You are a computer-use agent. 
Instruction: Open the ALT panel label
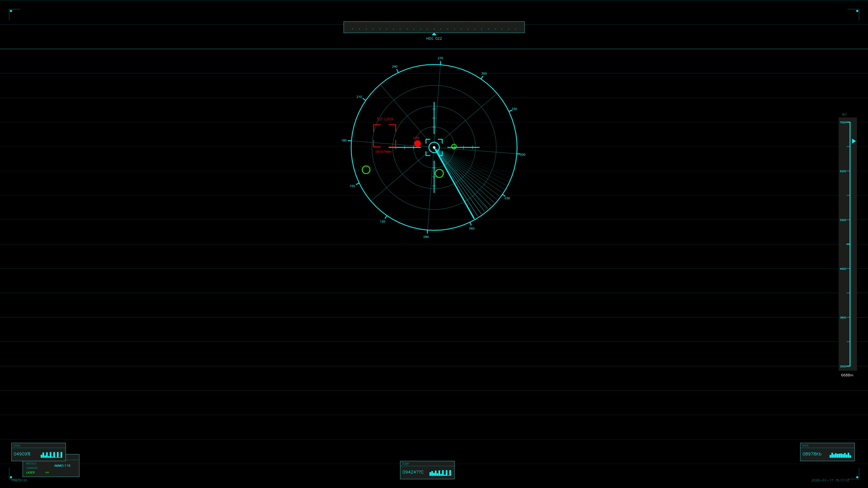pyautogui.click(x=844, y=115)
